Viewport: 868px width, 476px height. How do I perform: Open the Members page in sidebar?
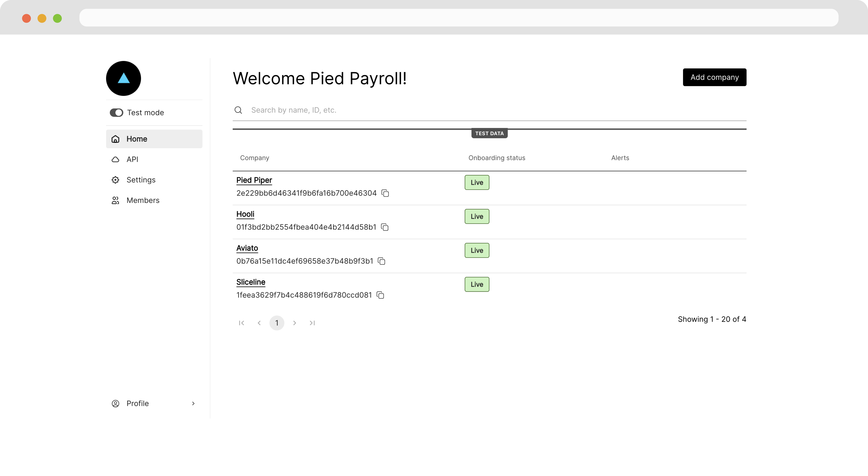click(143, 200)
